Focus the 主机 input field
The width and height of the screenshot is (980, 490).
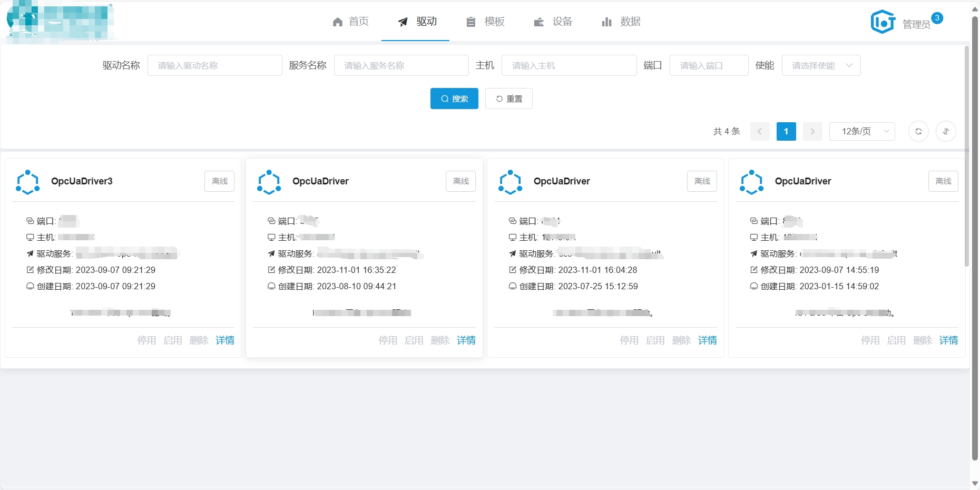click(x=569, y=65)
